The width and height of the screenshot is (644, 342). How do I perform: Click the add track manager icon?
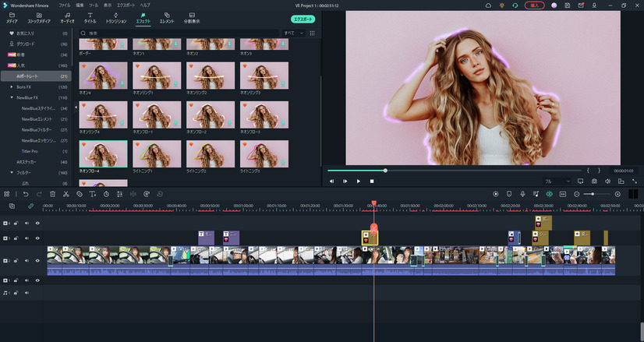point(12,206)
